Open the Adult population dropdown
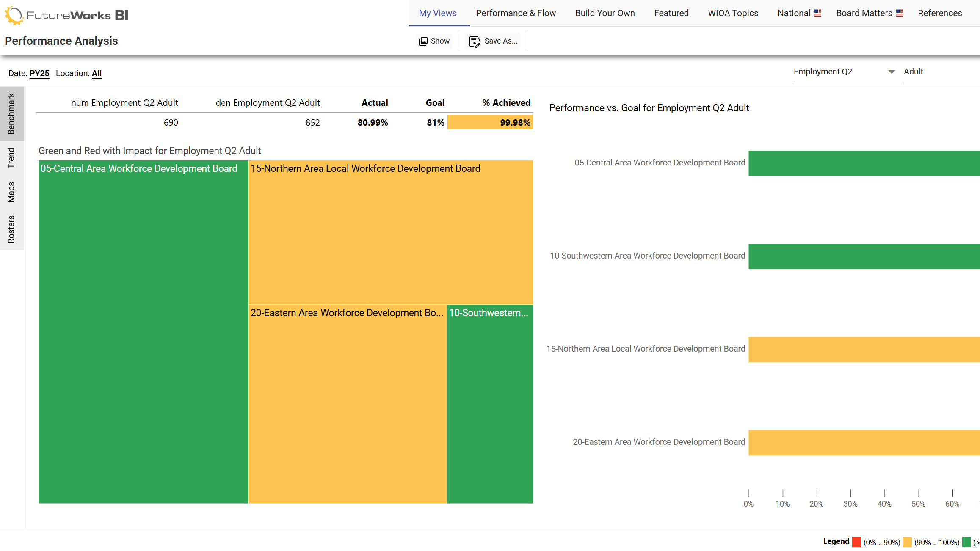The width and height of the screenshot is (980, 551). tap(941, 72)
